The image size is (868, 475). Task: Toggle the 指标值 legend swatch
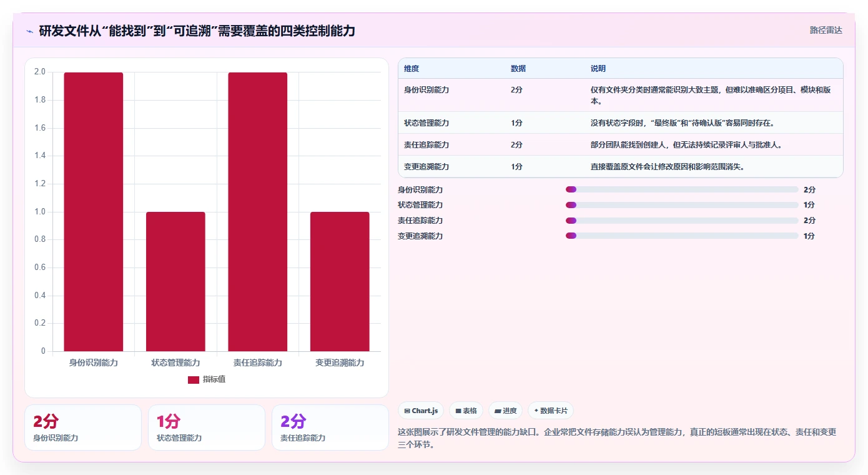coord(194,379)
